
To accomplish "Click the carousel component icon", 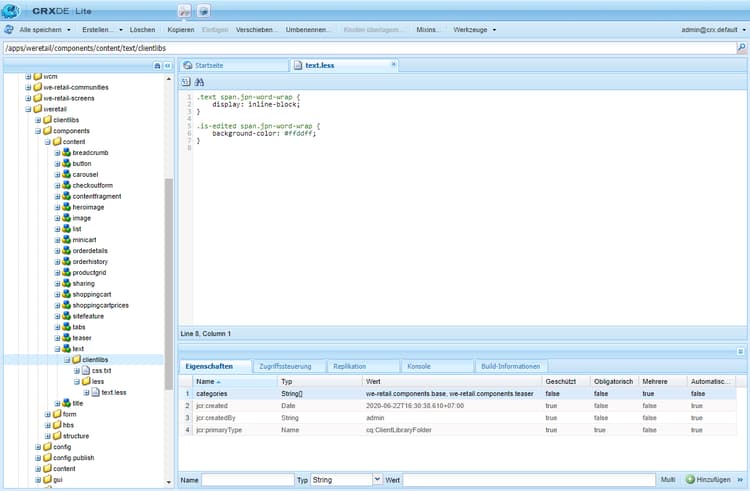I will 66,175.
